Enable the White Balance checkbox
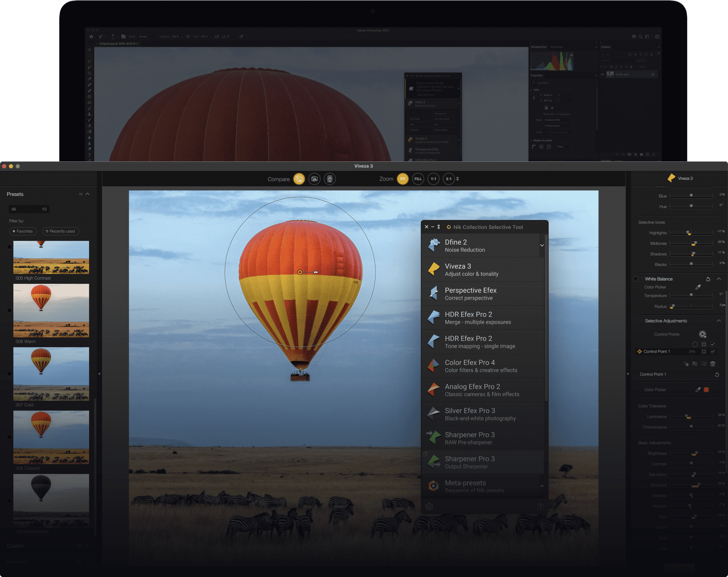This screenshot has height=577, width=728. 635,279
